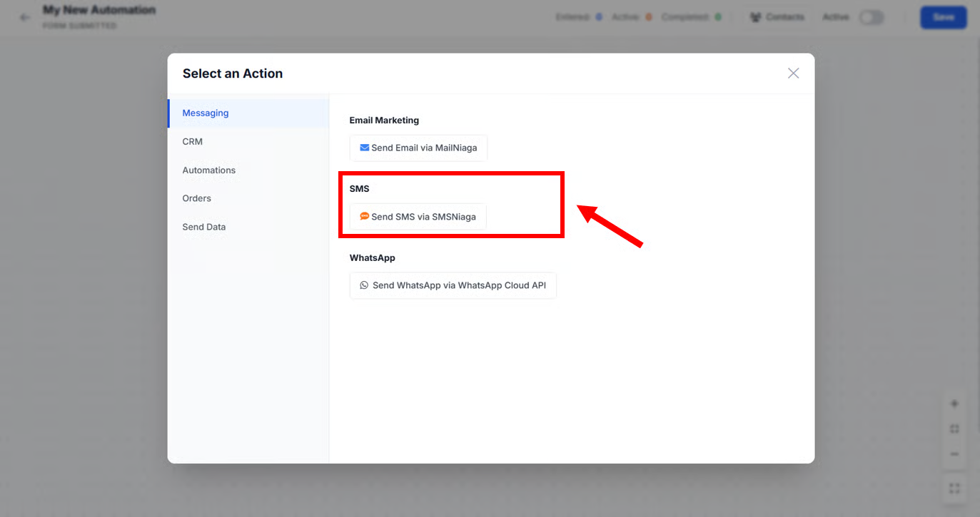Click the My New Automation title
This screenshot has height=517, width=980.
tap(99, 10)
